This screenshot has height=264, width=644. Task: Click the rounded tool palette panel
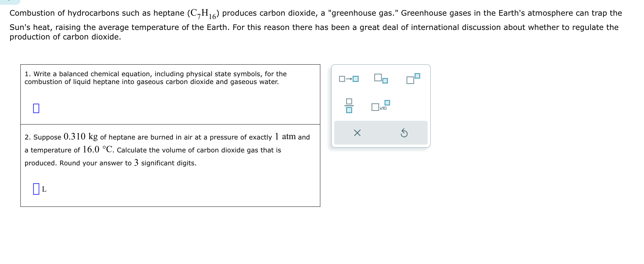380,105
